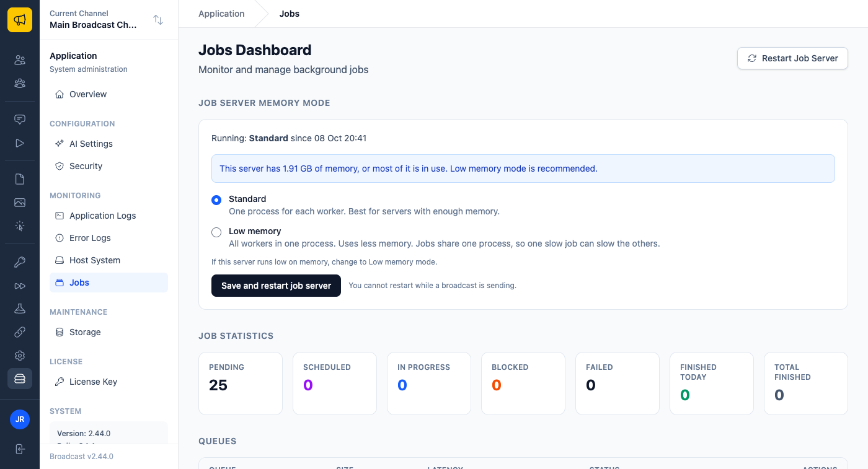Click the Broadcast v2.44.0 footer text
Image resolution: width=868 pixels, height=469 pixels.
click(81, 457)
